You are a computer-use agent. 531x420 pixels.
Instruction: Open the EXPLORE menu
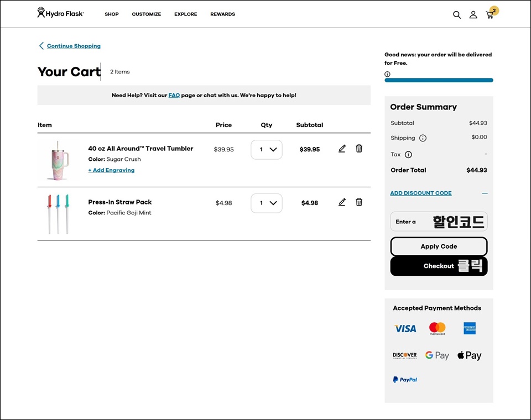186,14
